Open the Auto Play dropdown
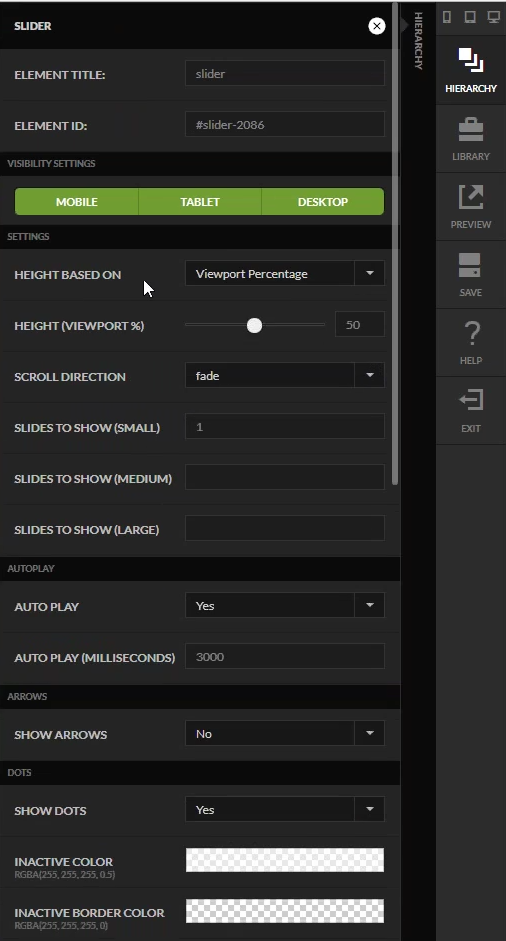506x941 pixels. coord(285,606)
